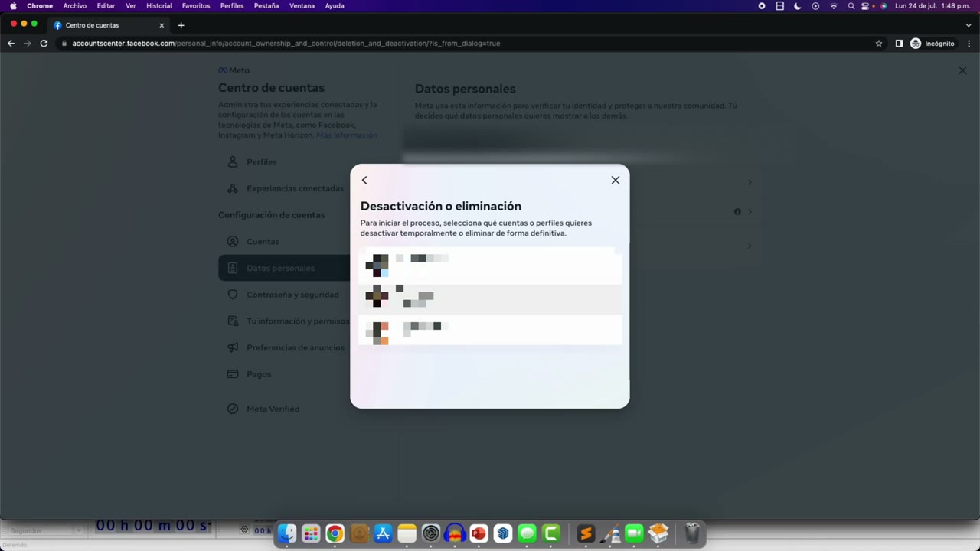Click the Incógnito profile button
This screenshot has width=980, height=551.
tap(933, 44)
